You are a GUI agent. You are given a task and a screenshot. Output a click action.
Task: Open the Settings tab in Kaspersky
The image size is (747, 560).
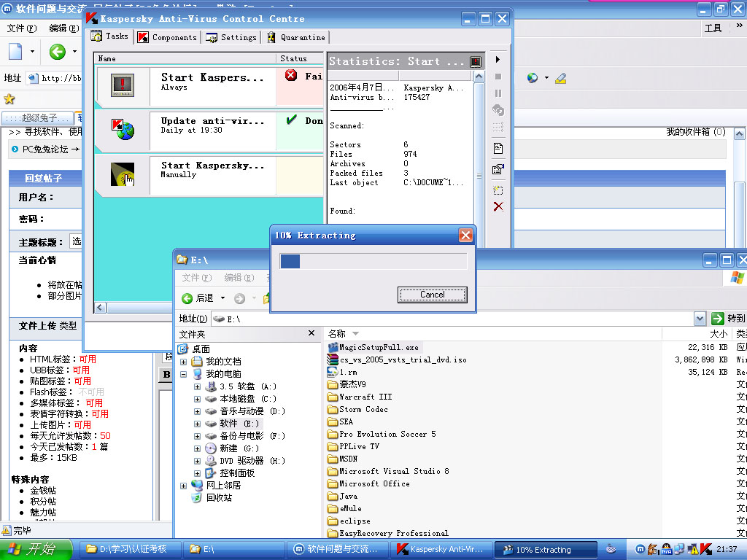click(231, 37)
